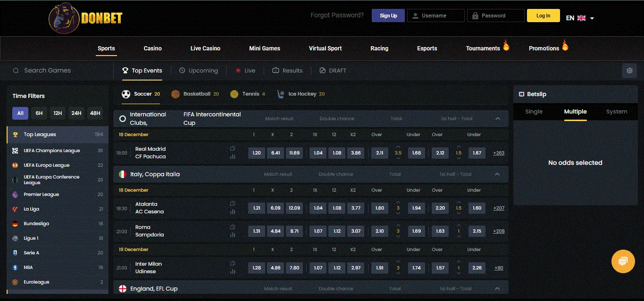Viewport: 644px width, 301px height.
Task: Collapse FIFA Intercontinental Cup section
Action: click(x=498, y=119)
